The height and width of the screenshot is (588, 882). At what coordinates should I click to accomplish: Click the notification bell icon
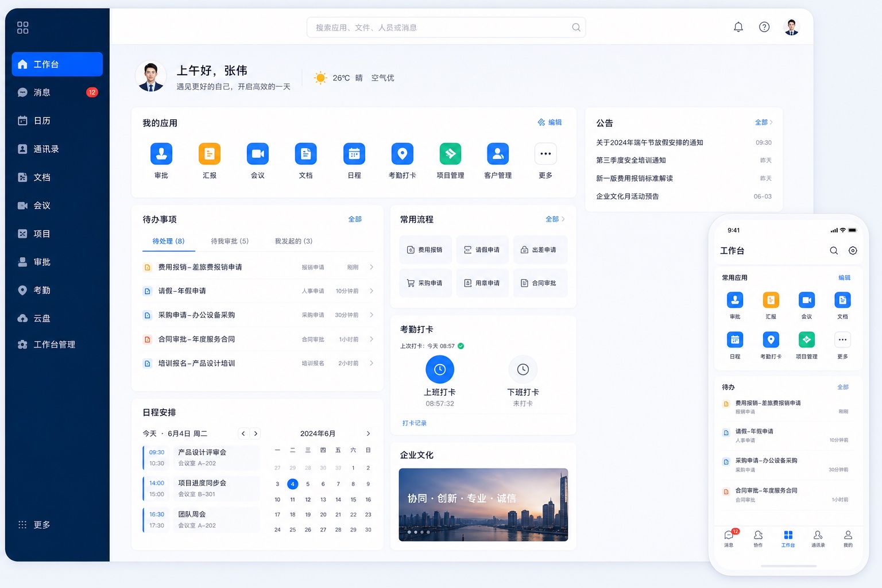click(x=738, y=27)
